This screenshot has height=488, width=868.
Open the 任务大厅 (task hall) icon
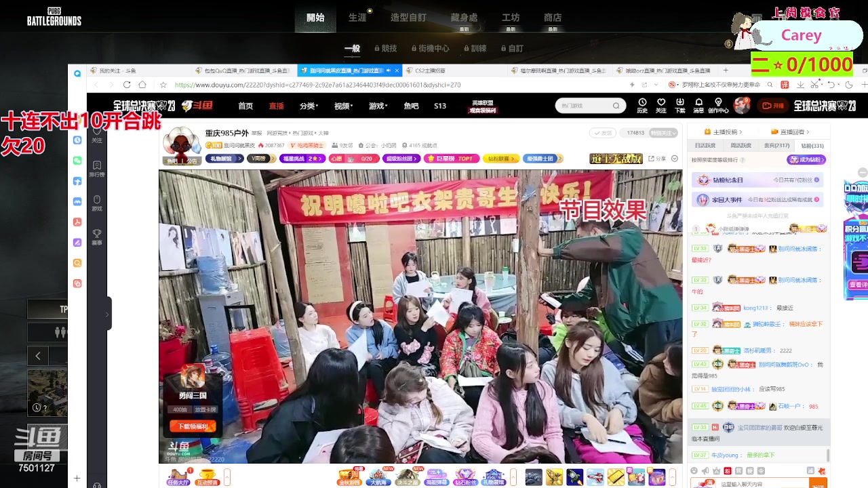(178, 478)
